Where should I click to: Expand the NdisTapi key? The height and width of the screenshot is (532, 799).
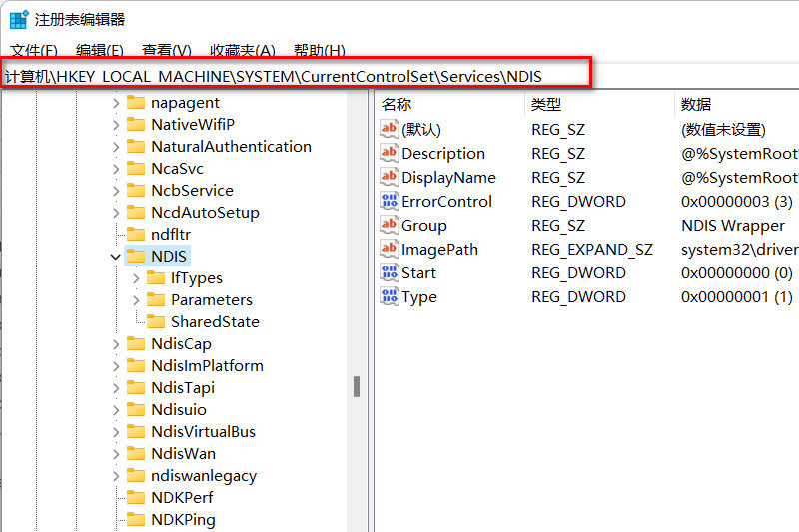116,388
